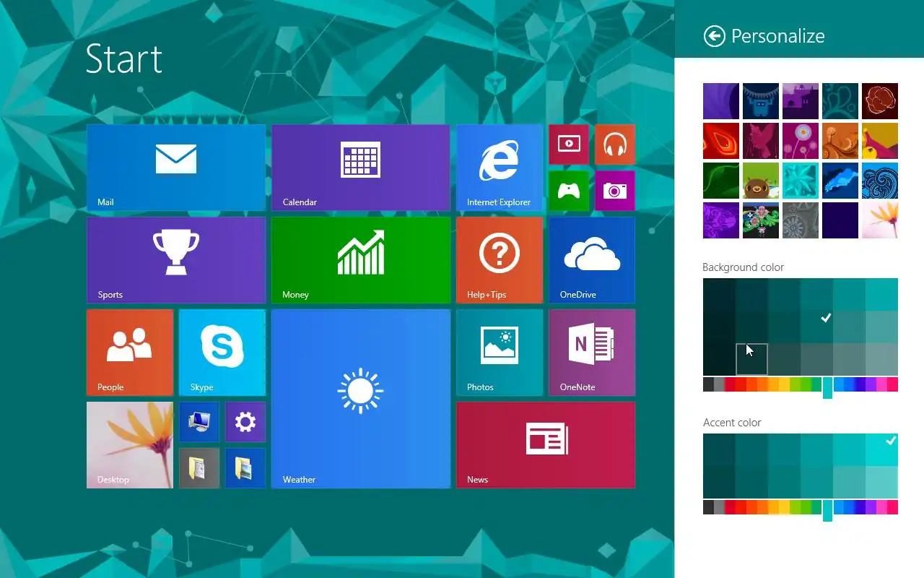This screenshot has width=924, height=578.
Task: Open the blue Pictures folder tile
Action: (x=245, y=468)
